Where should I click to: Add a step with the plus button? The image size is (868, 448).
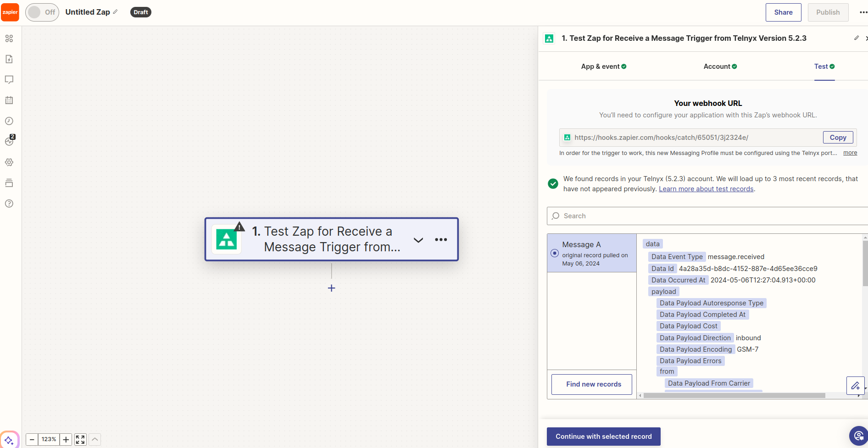coord(332,288)
